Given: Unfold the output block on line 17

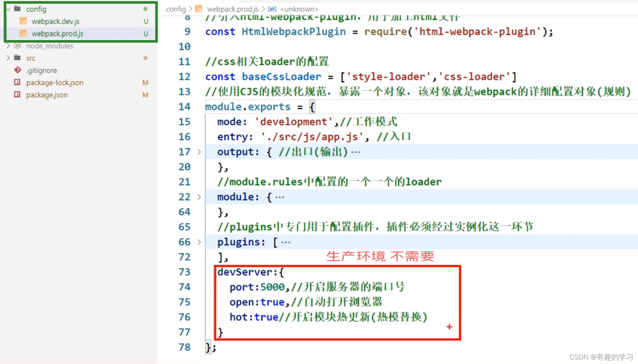Looking at the screenshot, I should click(199, 152).
